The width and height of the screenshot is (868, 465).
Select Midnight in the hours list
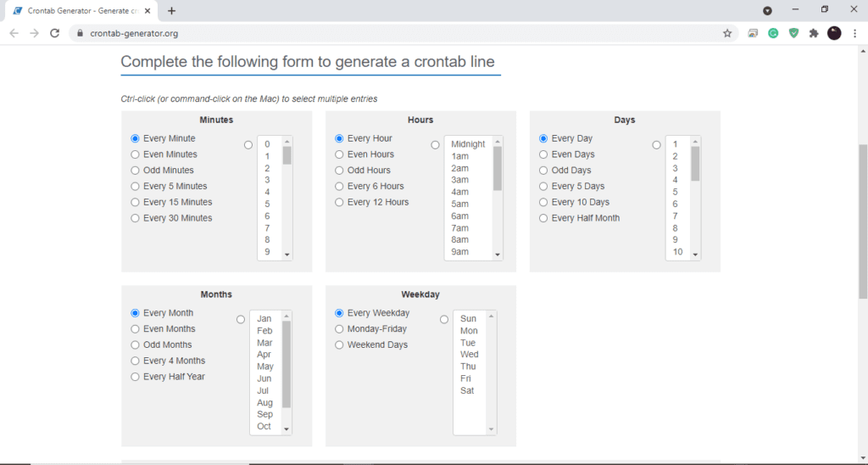point(468,144)
